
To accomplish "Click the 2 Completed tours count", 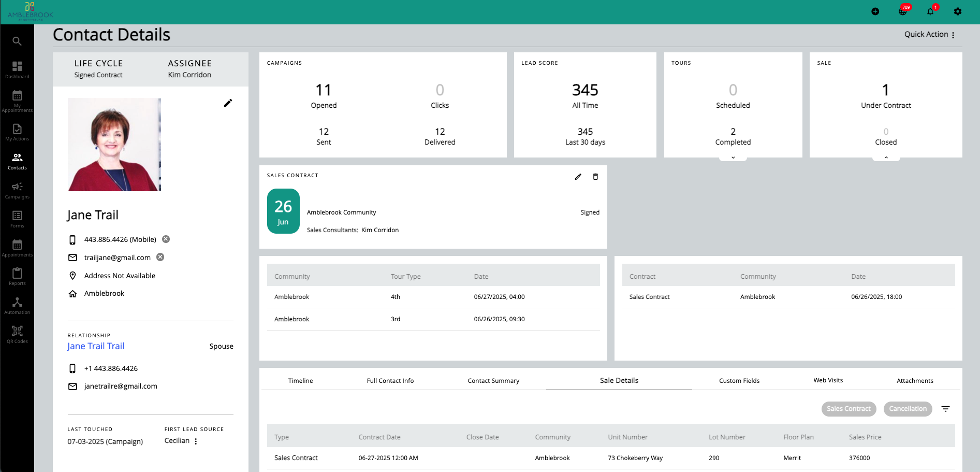I will click(x=733, y=136).
